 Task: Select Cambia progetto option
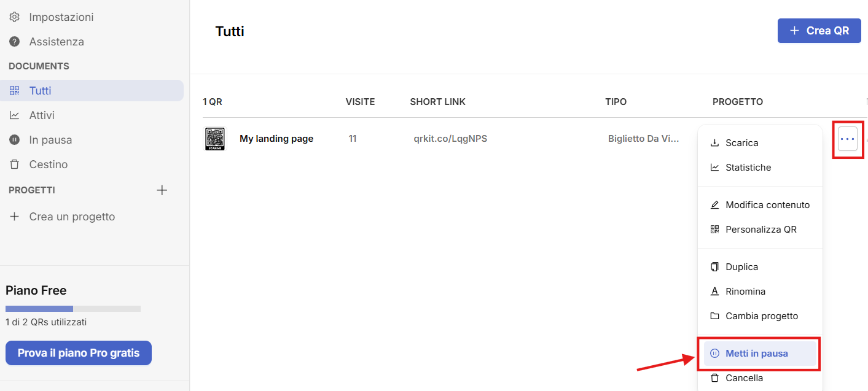click(761, 316)
